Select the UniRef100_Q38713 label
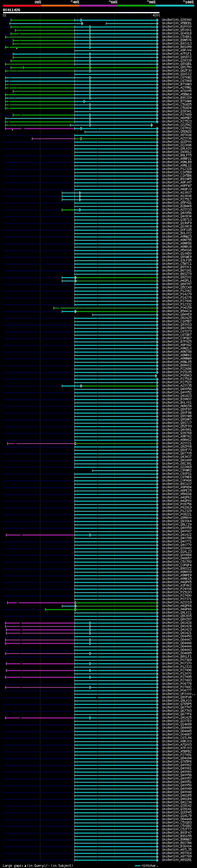Screen dimensions: 197x868 tap(177, 220)
